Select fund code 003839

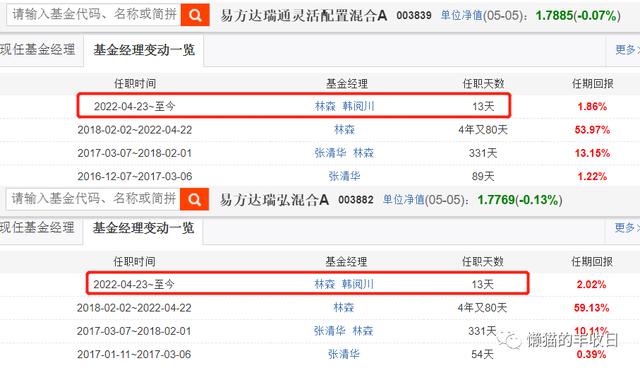414,16
